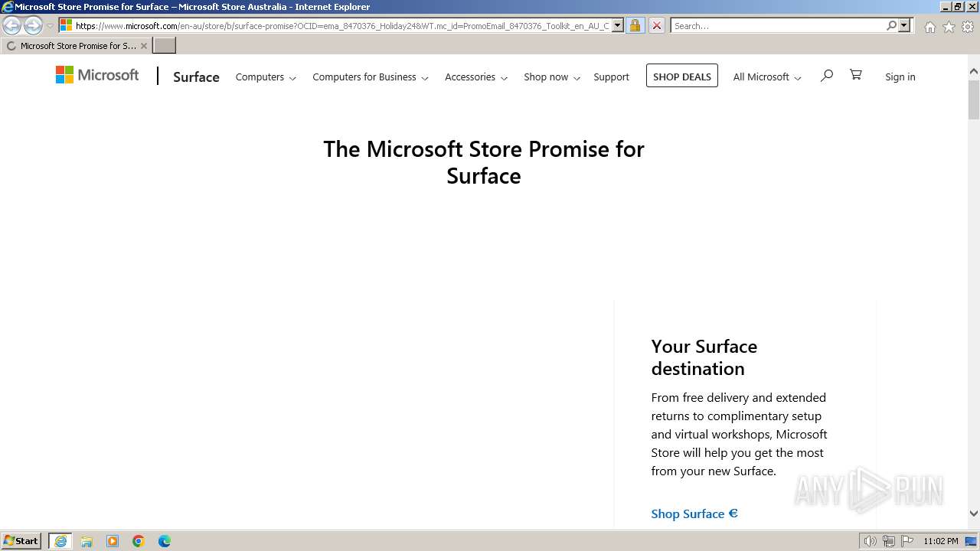980x551 pixels.
Task: Click the volume speaker tray icon
Action: click(870, 541)
